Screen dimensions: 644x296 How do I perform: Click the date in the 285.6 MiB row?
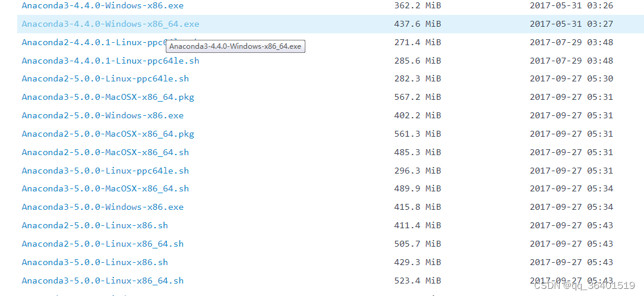572,61
